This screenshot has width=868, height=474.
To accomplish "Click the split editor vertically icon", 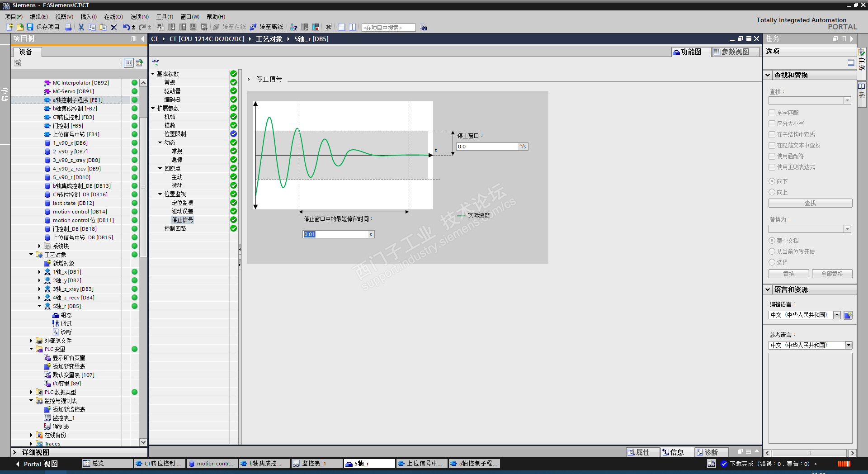I will pyautogui.click(x=353, y=27).
